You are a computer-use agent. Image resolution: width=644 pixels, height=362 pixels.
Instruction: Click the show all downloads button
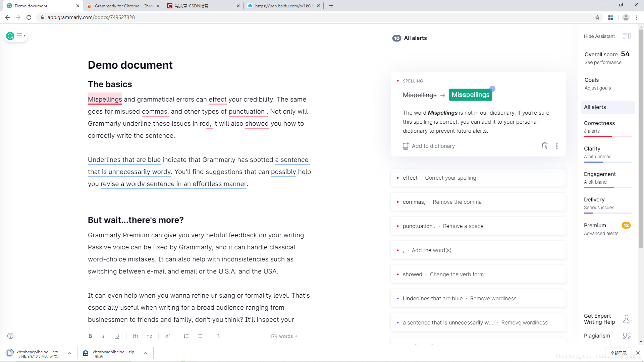tap(619, 353)
